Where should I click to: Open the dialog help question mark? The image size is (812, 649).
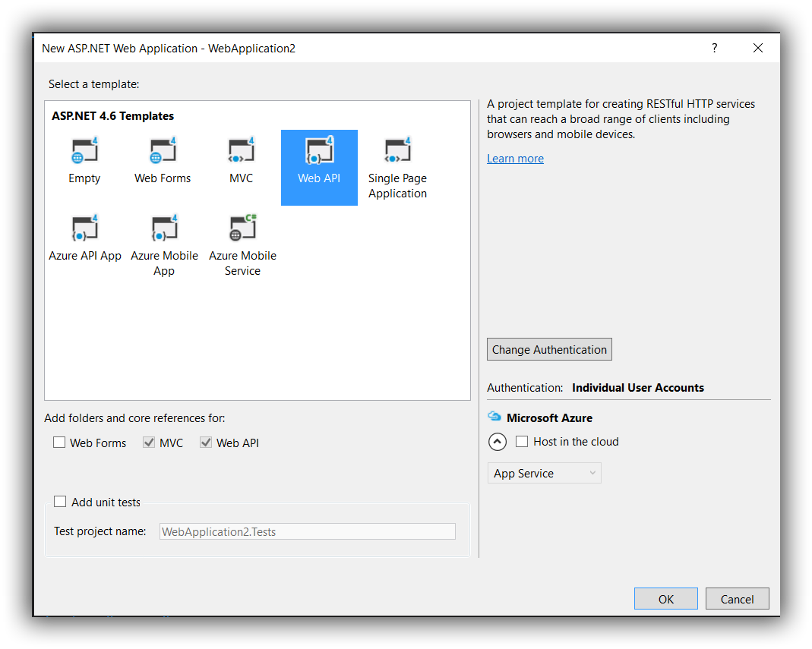(715, 48)
